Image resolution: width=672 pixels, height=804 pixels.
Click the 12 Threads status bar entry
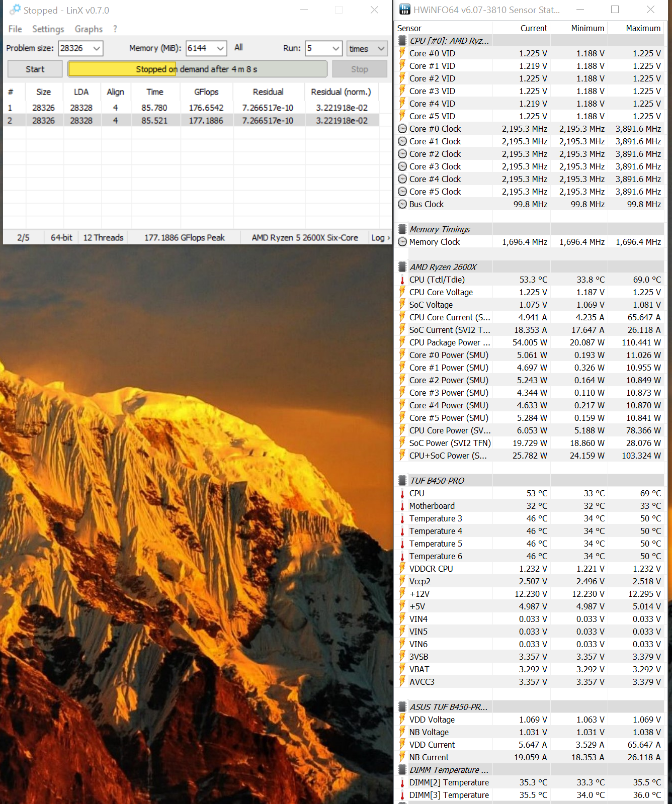click(x=103, y=237)
